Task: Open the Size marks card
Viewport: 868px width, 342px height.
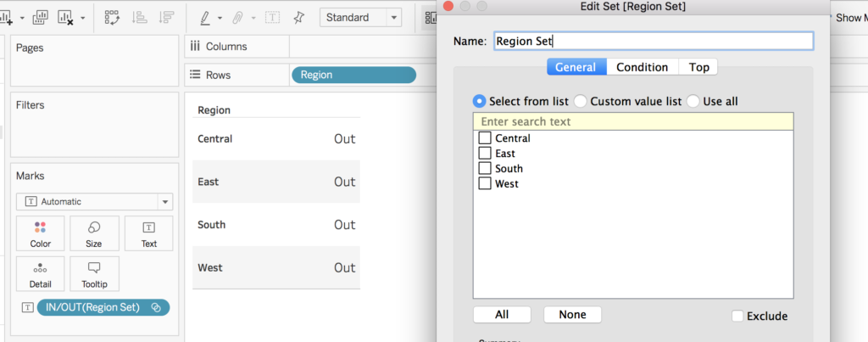Action: pyautogui.click(x=94, y=233)
